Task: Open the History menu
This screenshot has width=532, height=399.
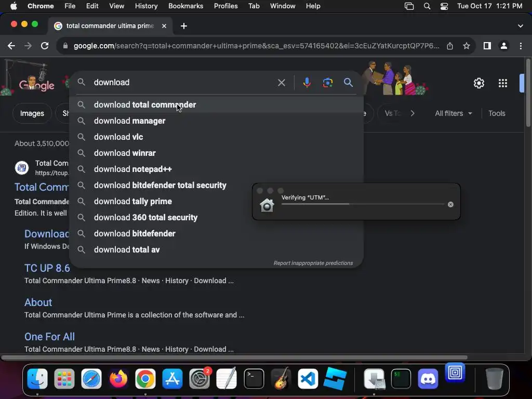Action: [x=146, y=6]
